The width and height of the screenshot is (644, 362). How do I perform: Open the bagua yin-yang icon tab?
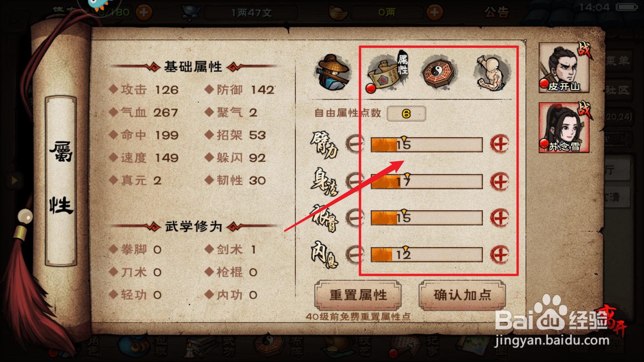pyautogui.click(x=438, y=72)
